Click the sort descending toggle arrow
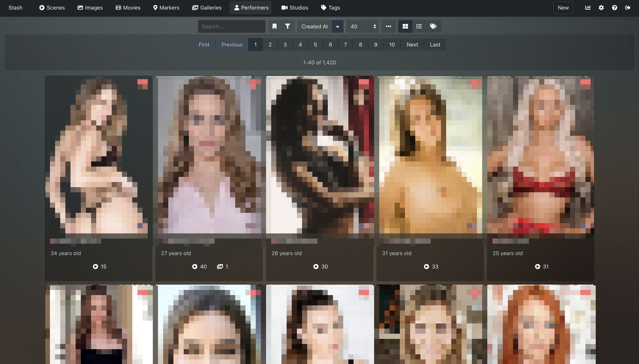The image size is (639, 364). [x=338, y=26]
